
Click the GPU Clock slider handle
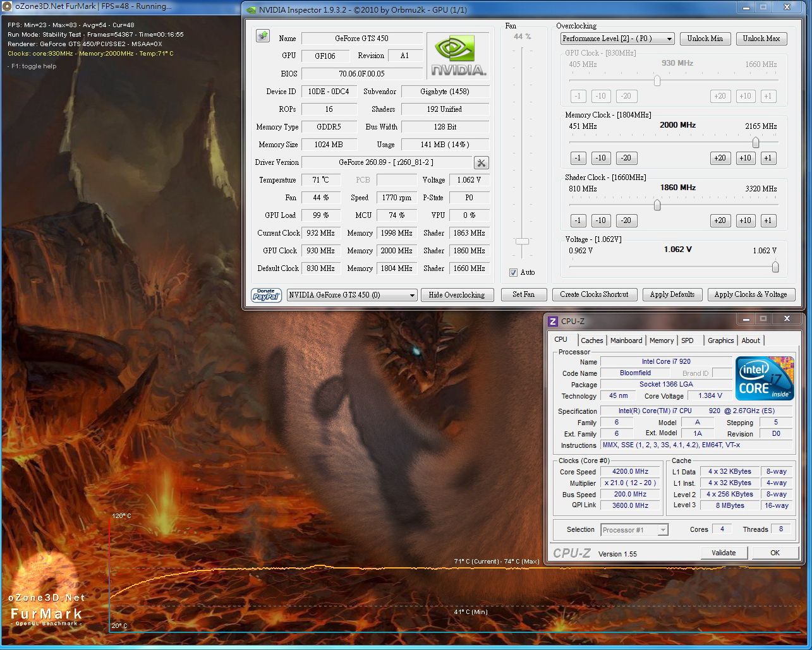click(657, 81)
